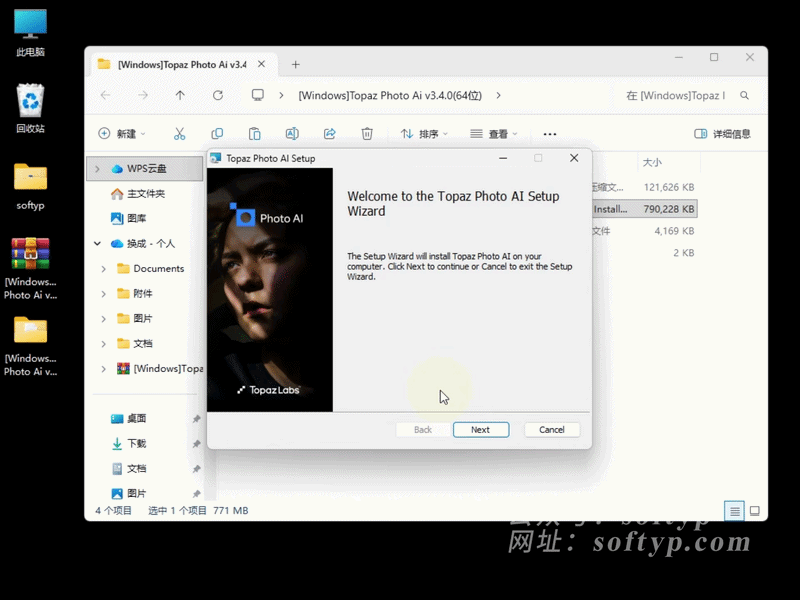Click the Delete trash icon in Explorer
800x600 pixels.
[367, 134]
